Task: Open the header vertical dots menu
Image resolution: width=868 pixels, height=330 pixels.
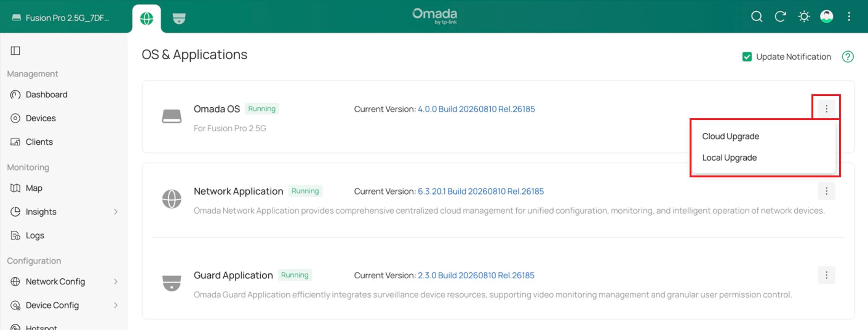Action: (849, 17)
